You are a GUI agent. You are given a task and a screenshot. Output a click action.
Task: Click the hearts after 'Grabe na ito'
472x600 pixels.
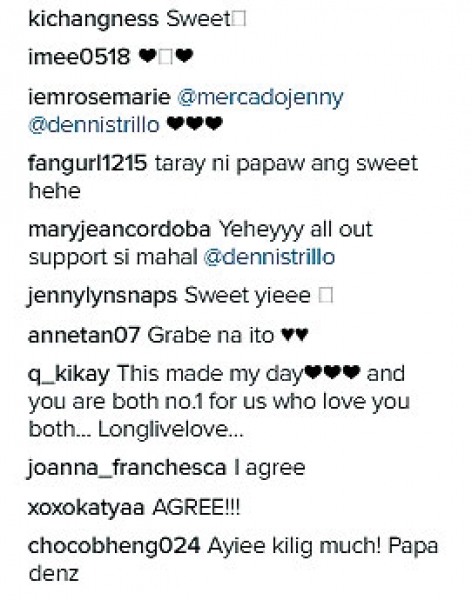click(x=294, y=335)
